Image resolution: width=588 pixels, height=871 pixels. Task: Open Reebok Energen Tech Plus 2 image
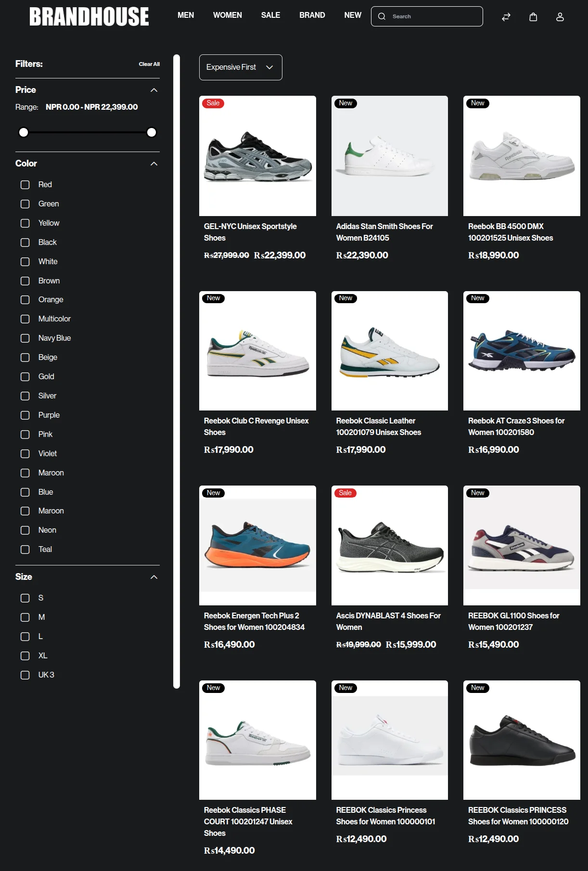[257, 545]
